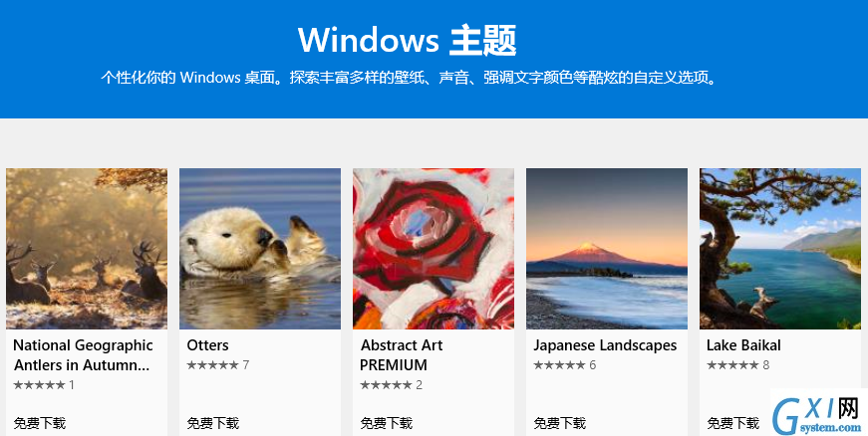
Task: Click 免费下载 under Abstract Art PREMIUM
Action: pos(386,423)
